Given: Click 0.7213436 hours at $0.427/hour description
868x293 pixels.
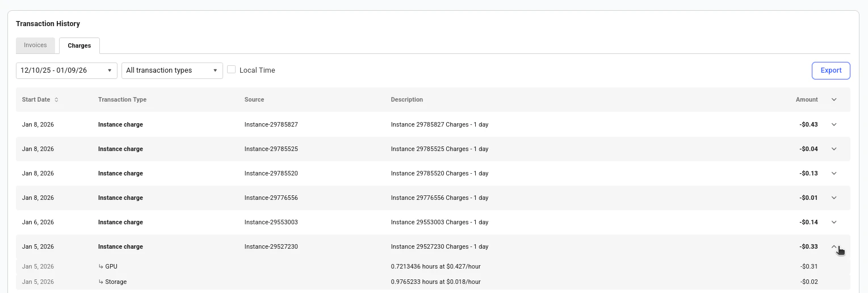Looking at the screenshot, I should [436, 266].
